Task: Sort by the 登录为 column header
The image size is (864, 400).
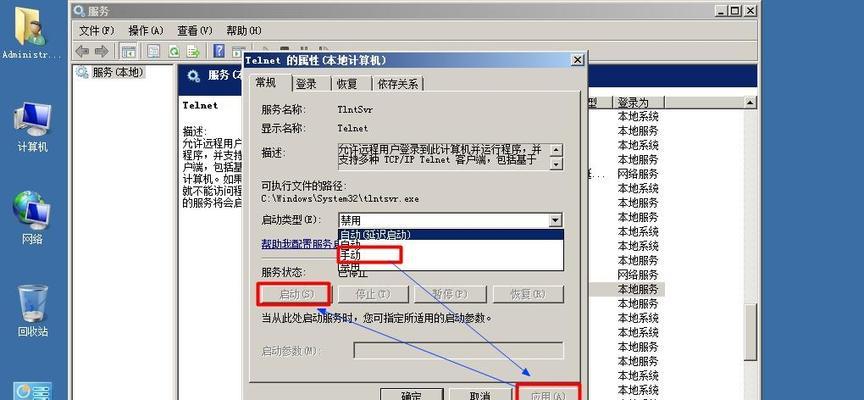Action: click(x=639, y=102)
